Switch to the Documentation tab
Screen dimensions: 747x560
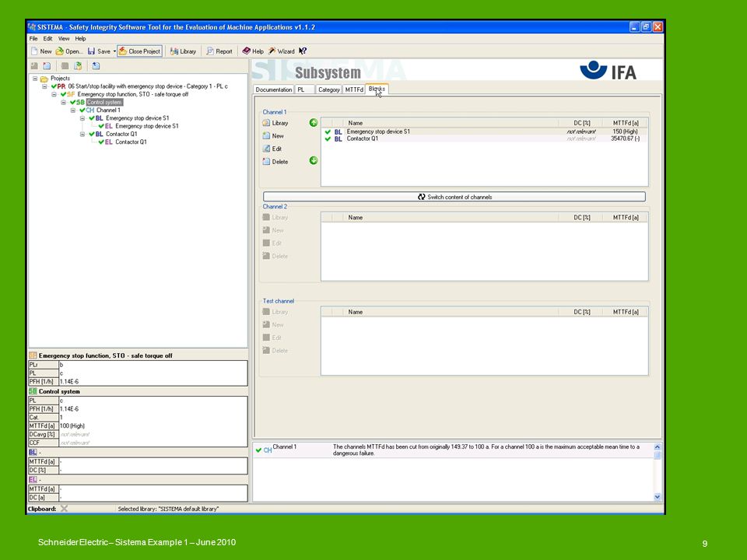coord(273,89)
